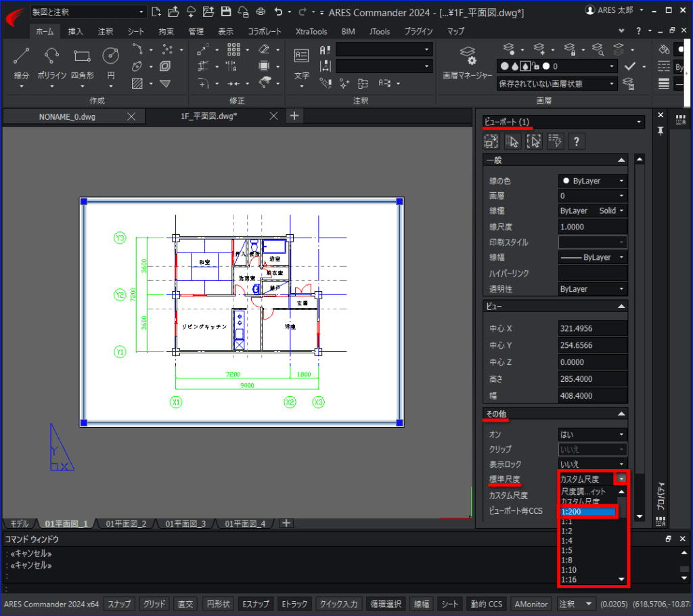This screenshot has height=616, width=693.
Task: Open the 線の色 ByLayer color dropdown
Action: [x=592, y=181]
